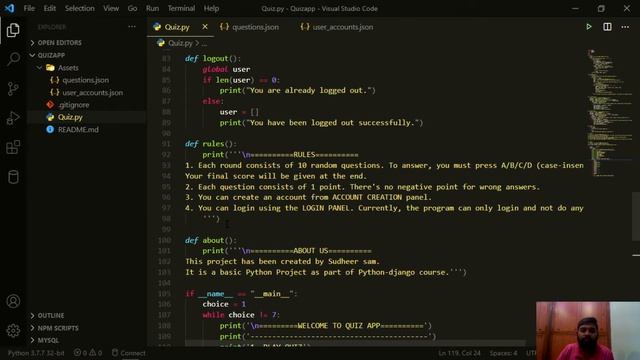Open README.md in the explorer tree

click(x=78, y=129)
